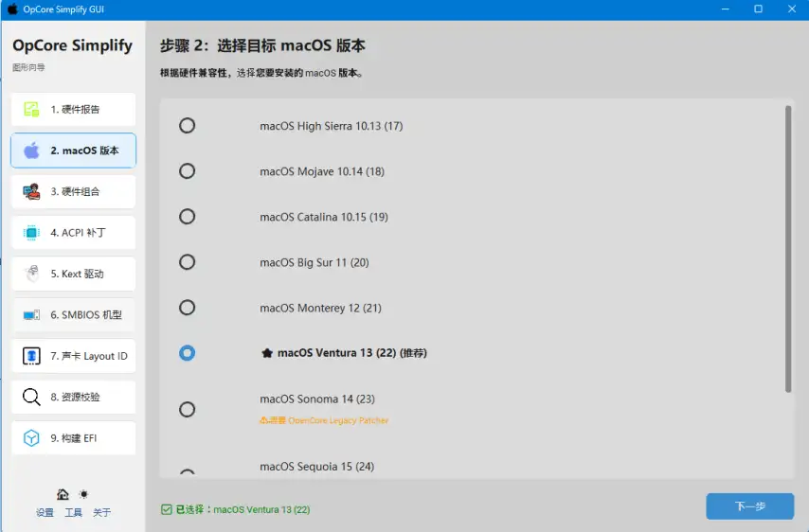809x532 pixels.
Task: Pick the macOS Monterey 12 radio button
Action: coord(188,308)
